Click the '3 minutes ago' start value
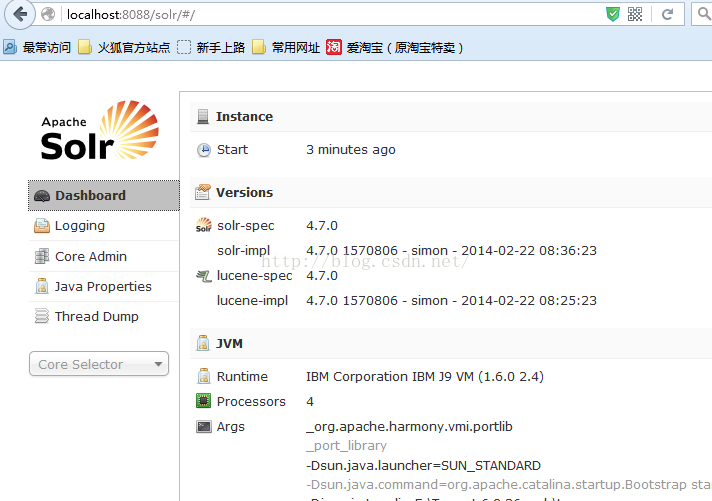 click(x=351, y=150)
